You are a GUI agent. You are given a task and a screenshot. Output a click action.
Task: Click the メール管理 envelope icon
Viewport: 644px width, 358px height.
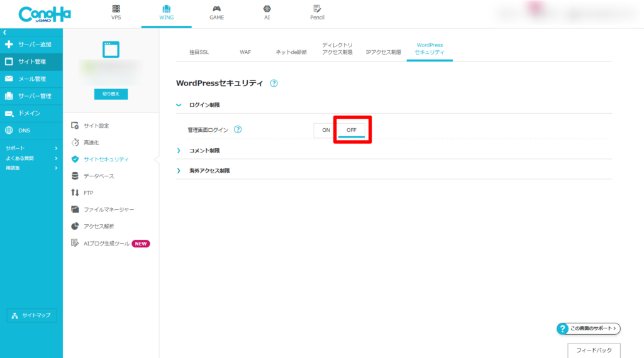pos(9,79)
